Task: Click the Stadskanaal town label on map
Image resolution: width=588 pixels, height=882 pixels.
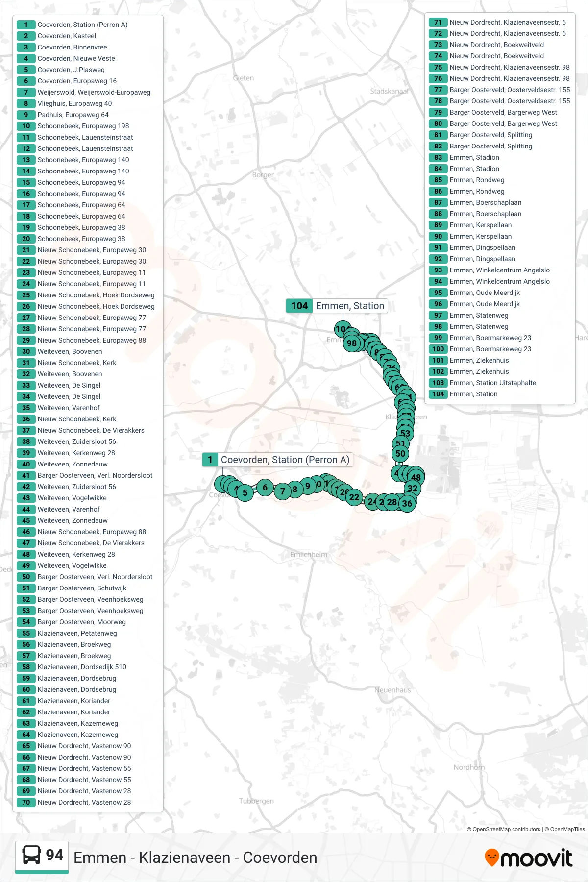Action: (x=389, y=91)
